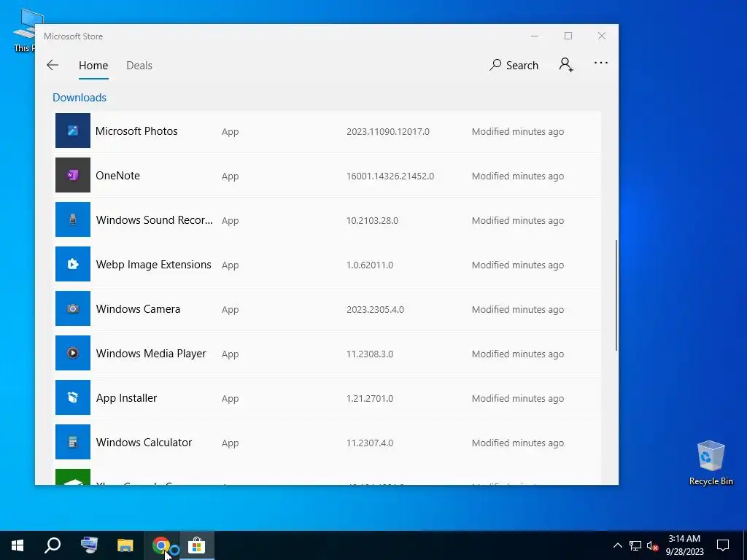
Task: Click the Windows Camera icon
Action: tap(73, 308)
